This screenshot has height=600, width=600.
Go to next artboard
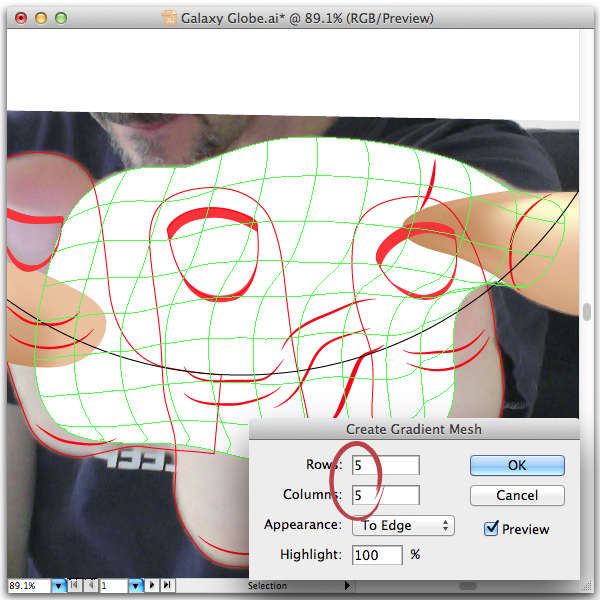tap(152, 585)
